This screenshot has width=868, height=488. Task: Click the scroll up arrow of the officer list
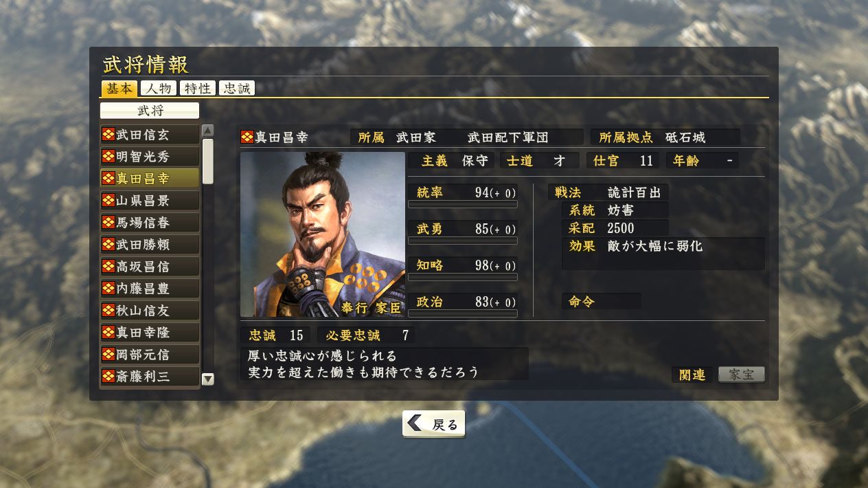pos(207,131)
